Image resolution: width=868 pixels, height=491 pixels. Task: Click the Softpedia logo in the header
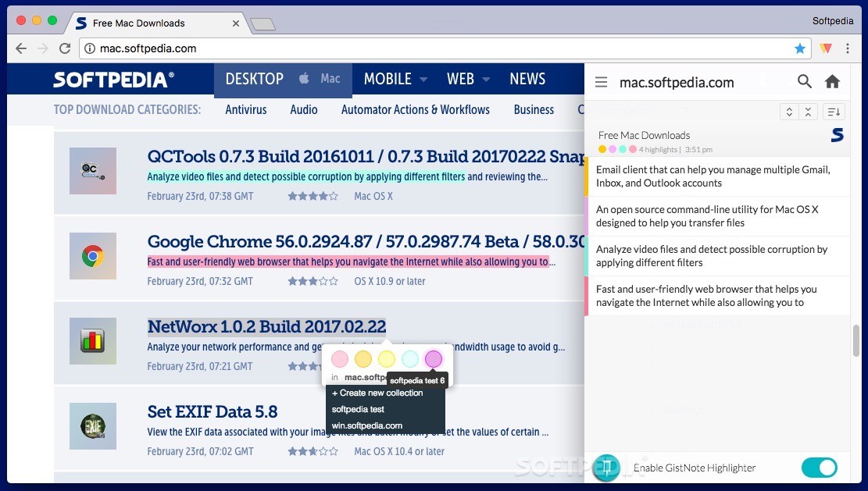[113, 80]
